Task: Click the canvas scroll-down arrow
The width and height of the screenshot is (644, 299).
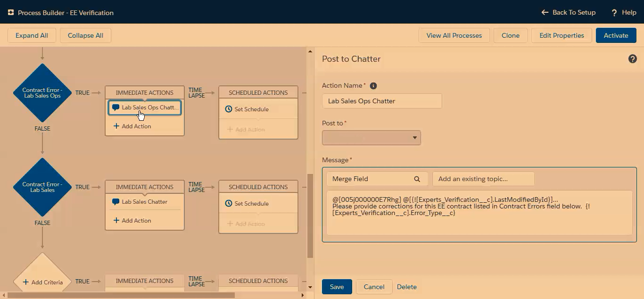Action: pyautogui.click(x=310, y=287)
